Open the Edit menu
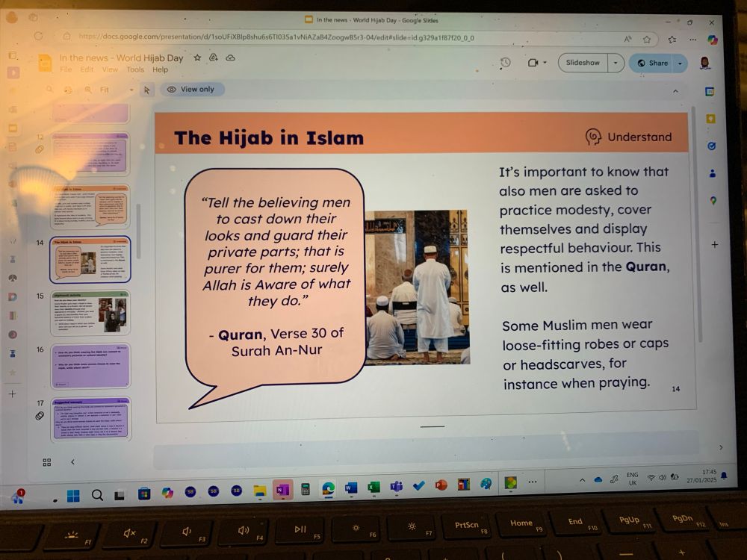 [x=87, y=69]
